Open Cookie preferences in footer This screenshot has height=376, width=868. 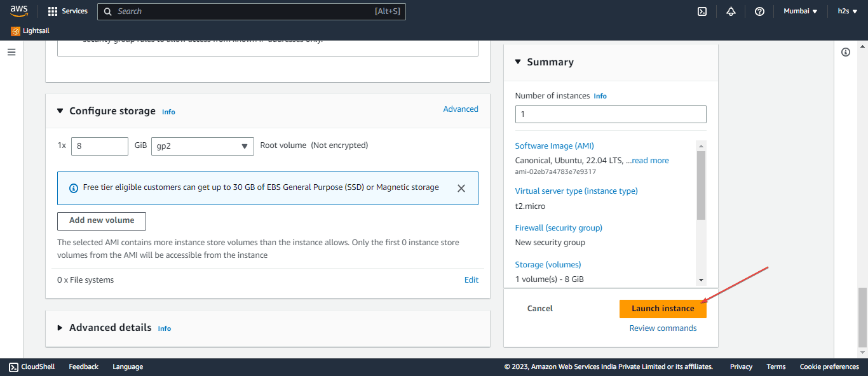829,366
